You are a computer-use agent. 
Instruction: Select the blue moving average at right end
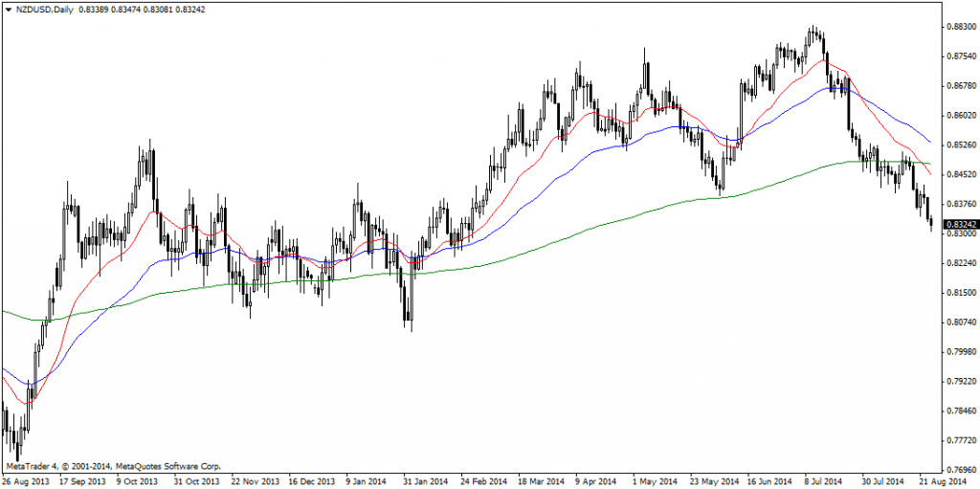click(926, 140)
